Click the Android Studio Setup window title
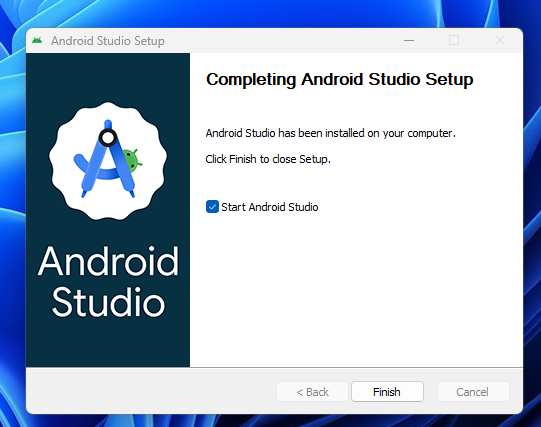The image size is (541, 427). click(108, 41)
